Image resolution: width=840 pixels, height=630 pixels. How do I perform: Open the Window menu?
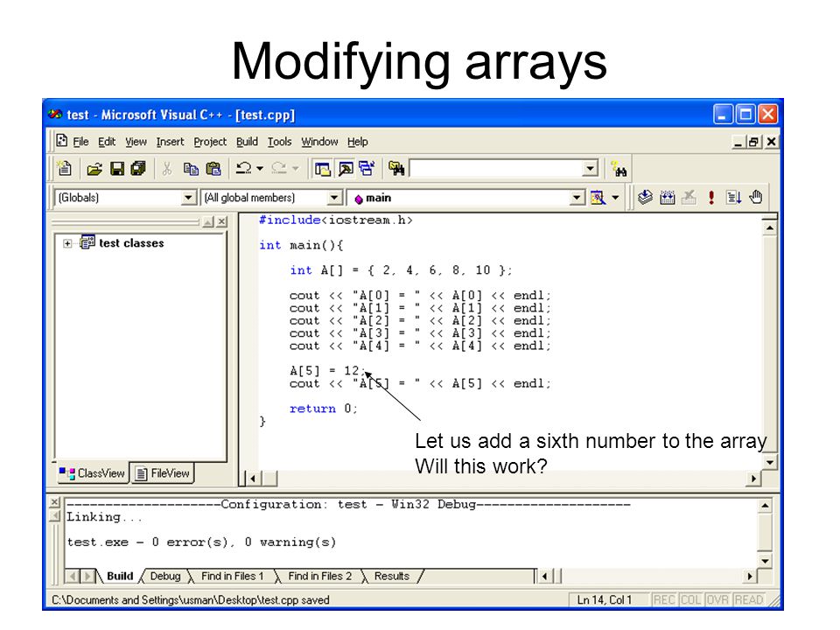tap(319, 142)
